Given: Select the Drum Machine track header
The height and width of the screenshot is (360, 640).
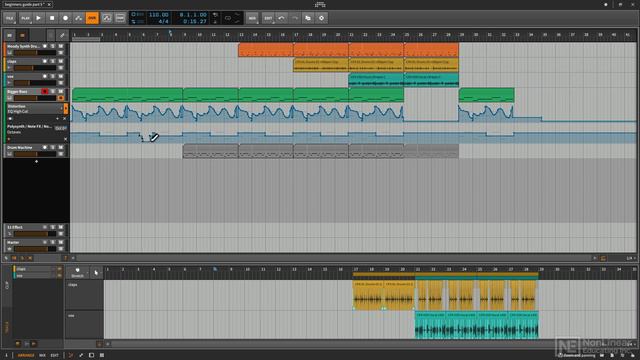Looking at the screenshot, I should tap(24, 148).
